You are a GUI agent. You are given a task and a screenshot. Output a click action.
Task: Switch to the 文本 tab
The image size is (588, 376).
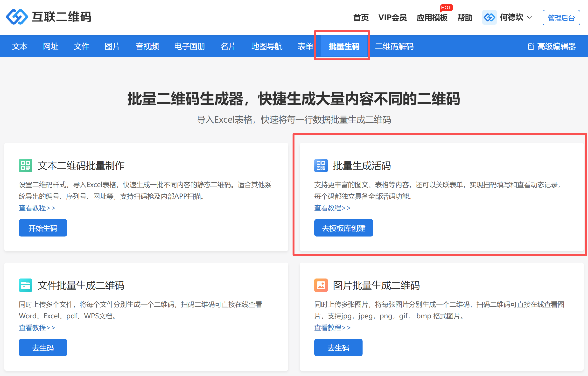pos(20,46)
